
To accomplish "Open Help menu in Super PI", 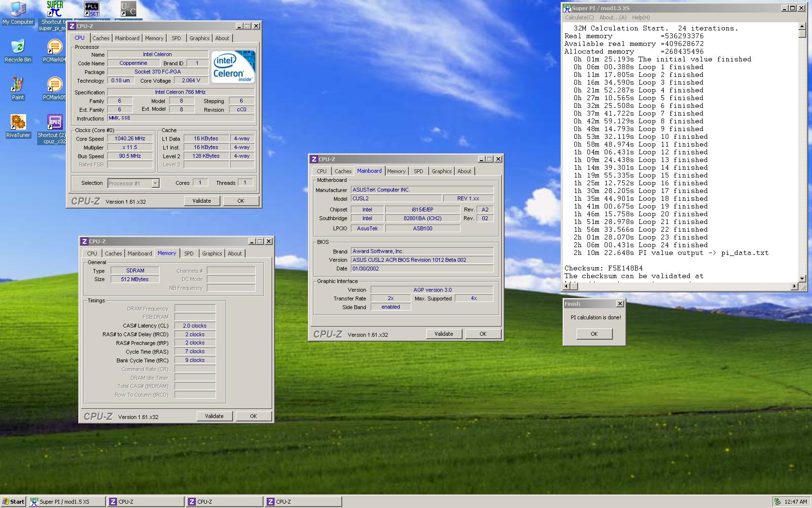I will (641, 17).
